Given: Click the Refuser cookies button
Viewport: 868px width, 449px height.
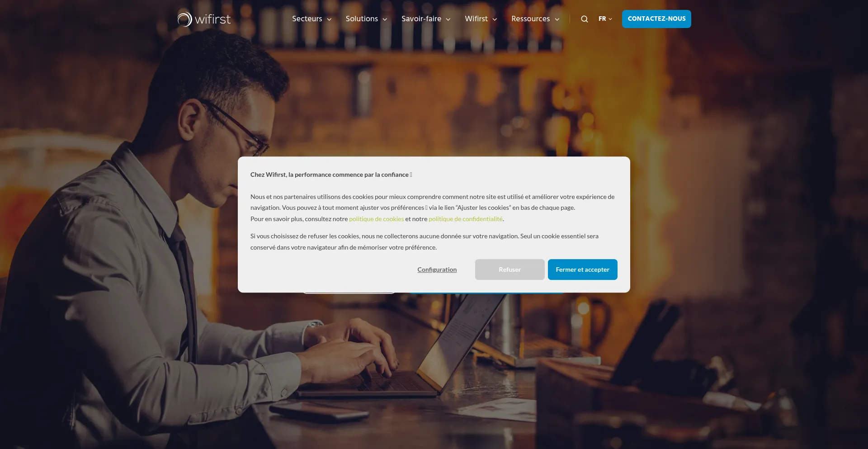Looking at the screenshot, I should pyautogui.click(x=510, y=269).
